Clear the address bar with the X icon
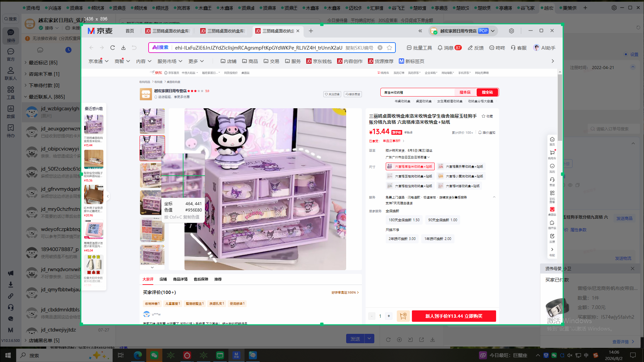Viewport: 644px width, 362px height. [380, 48]
